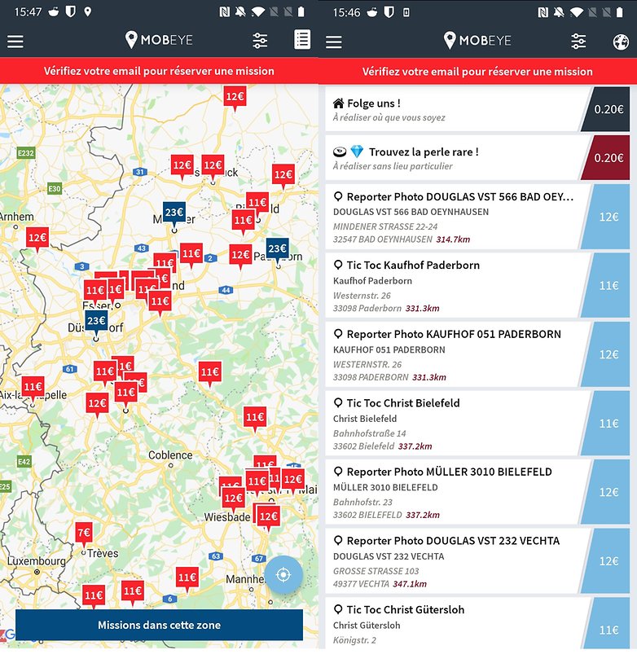Tap MOBEYE logo on map screen
637x672 pixels.
pos(159,40)
